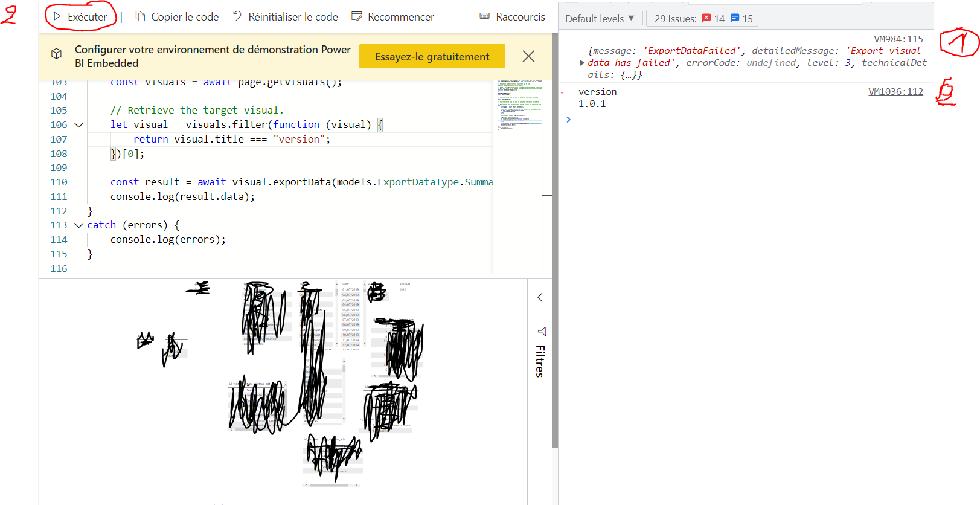Click the Recommencer button
This screenshot has height=505, width=980.
392,17
